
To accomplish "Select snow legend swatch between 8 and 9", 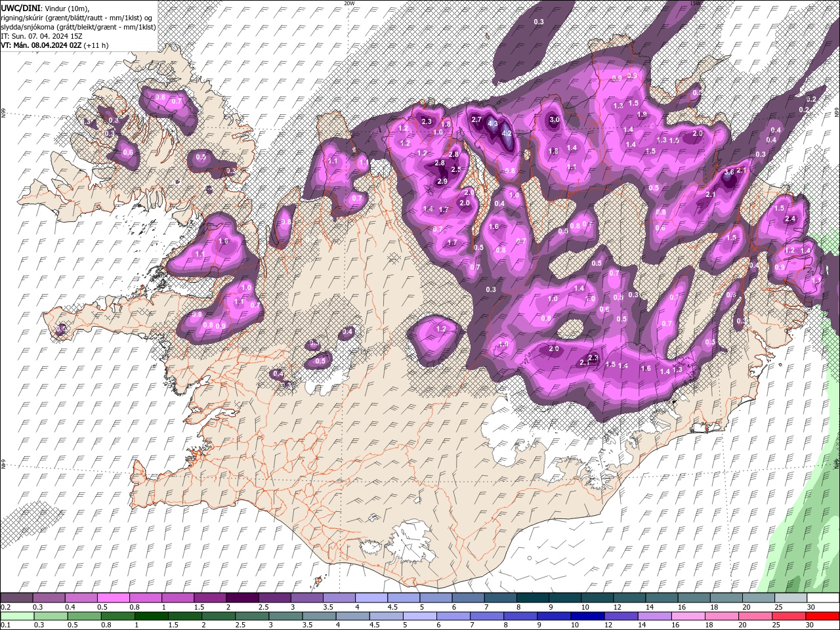I will pos(533,598).
